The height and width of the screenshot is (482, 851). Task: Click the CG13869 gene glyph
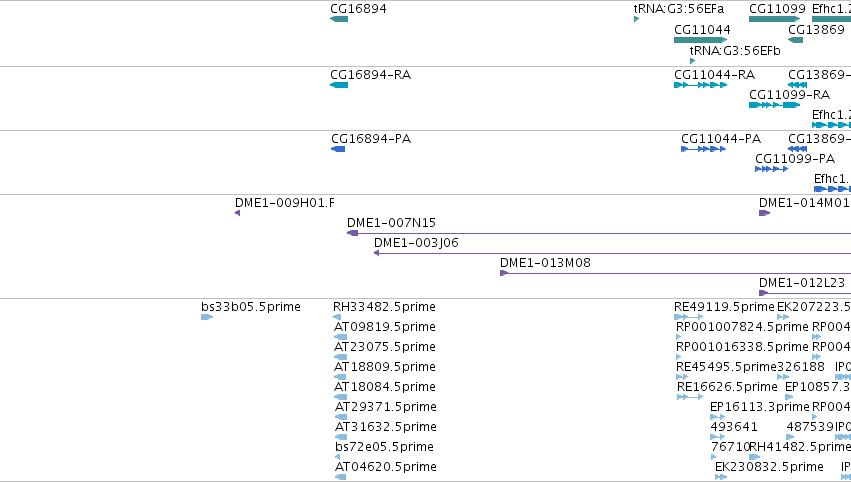point(795,40)
